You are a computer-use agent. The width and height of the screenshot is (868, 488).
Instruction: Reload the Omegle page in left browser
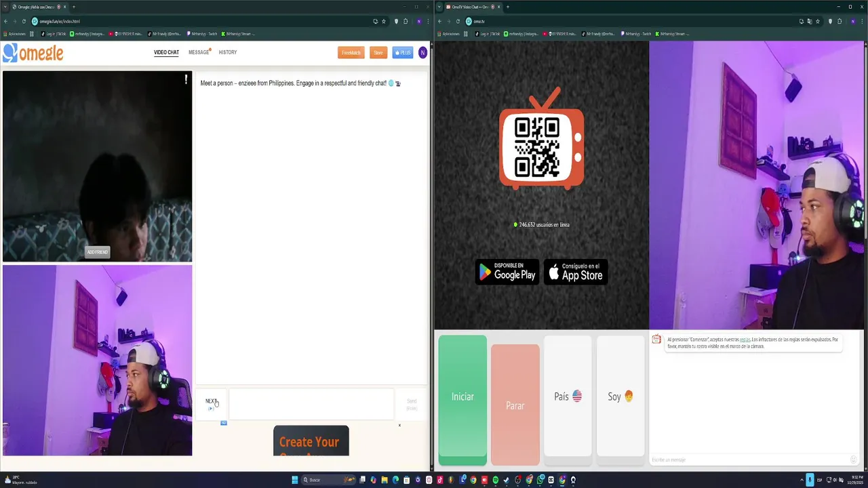24,21
